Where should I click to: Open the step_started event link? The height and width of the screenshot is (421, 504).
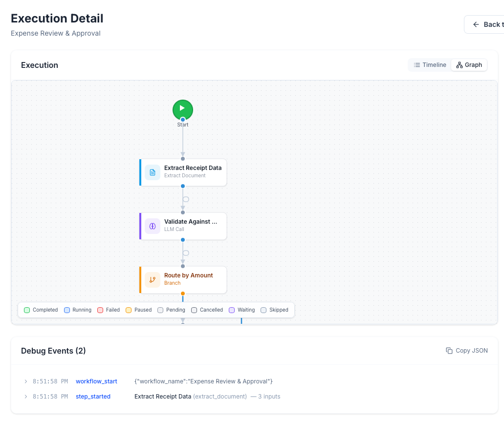[93, 396]
